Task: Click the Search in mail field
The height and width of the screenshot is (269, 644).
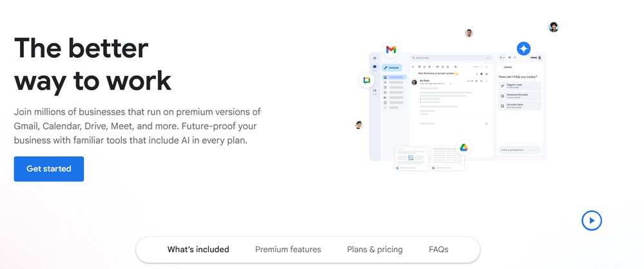Action: [452, 58]
